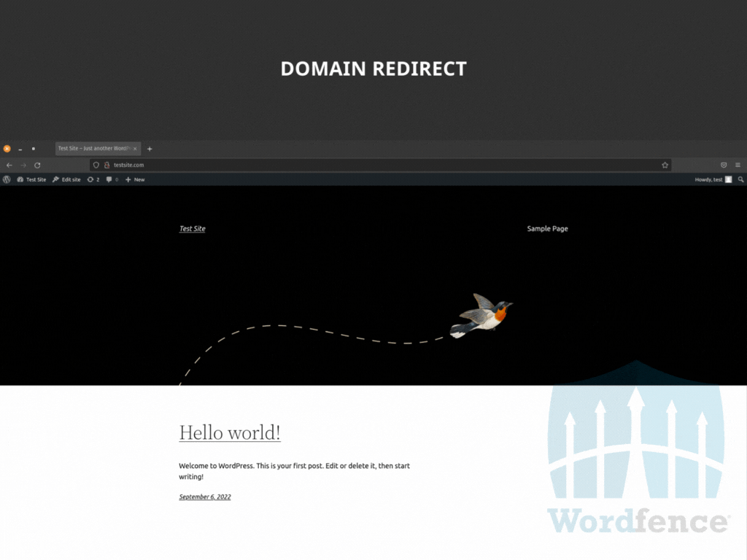Viewport: 747px width, 560px height.
Task: Expand the New content menu
Action: point(135,179)
